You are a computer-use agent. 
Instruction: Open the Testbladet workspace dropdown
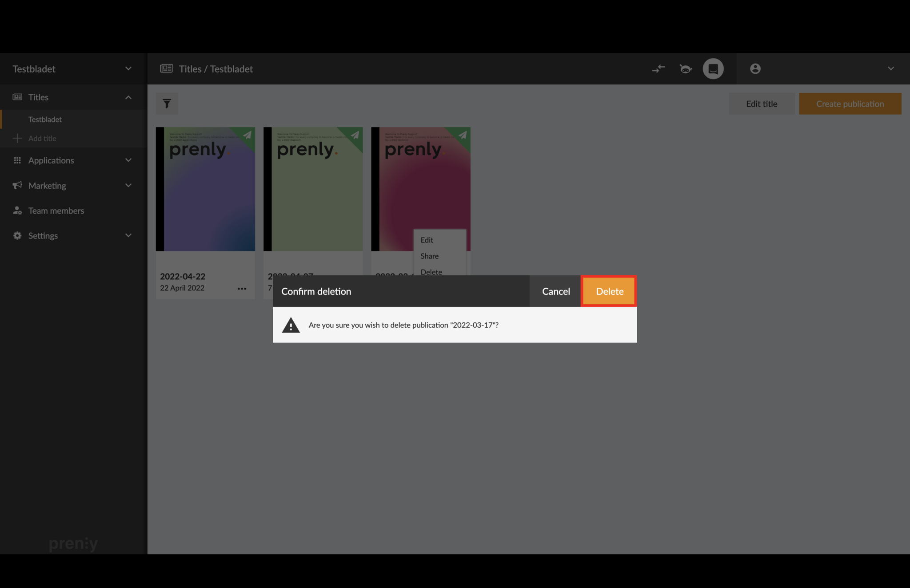(128, 69)
